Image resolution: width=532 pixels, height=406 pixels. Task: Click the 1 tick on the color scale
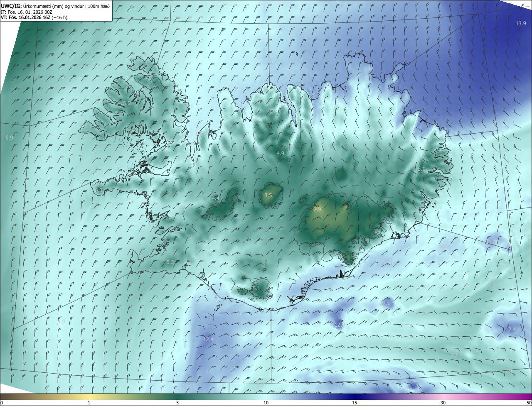tap(89, 403)
